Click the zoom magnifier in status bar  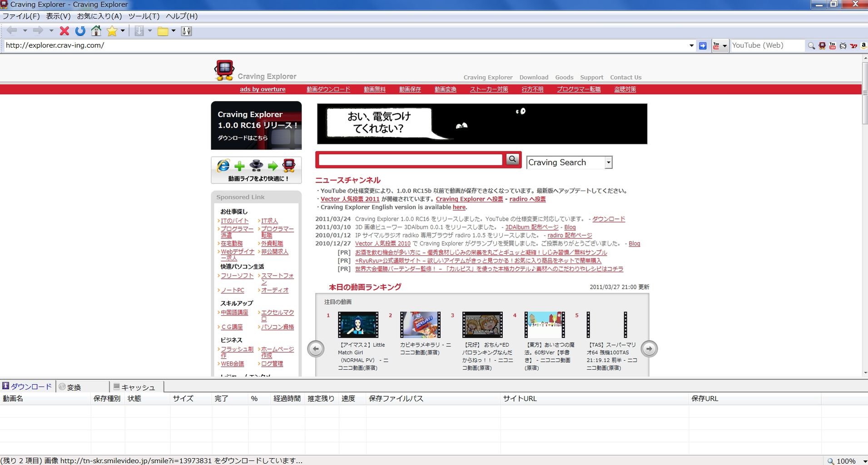pyautogui.click(x=831, y=461)
